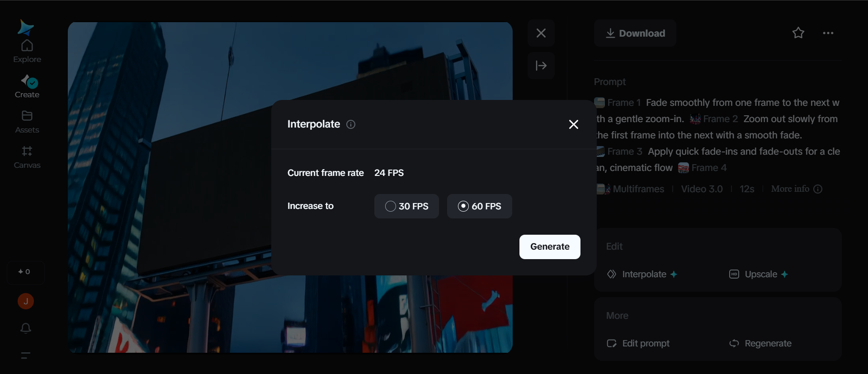Collapse the details side panel
The width and height of the screenshot is (868, 374).
tap(541, 66)
